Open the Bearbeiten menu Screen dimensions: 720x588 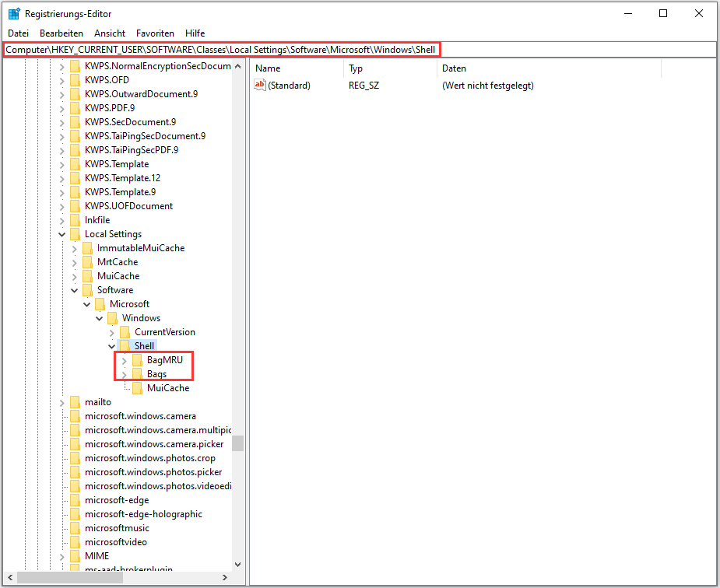pyautogui.click(x=61, y=33)
